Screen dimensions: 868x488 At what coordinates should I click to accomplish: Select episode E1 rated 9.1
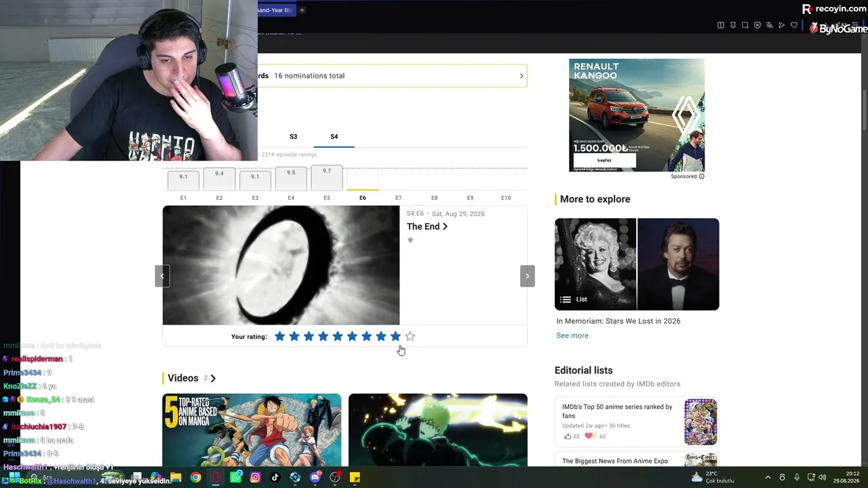[x=183, y=180]
